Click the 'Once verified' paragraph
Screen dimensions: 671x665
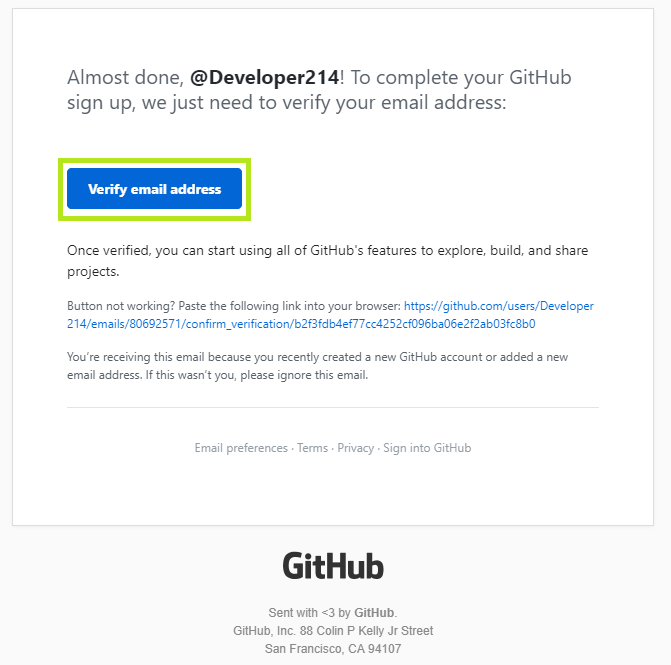pos(327,261)
